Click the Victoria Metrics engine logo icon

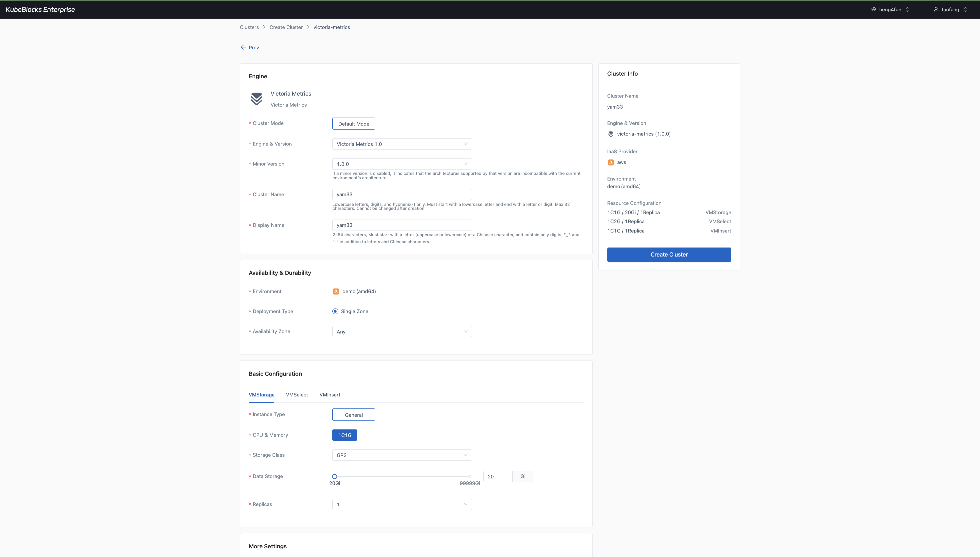(x=256, y=99)
